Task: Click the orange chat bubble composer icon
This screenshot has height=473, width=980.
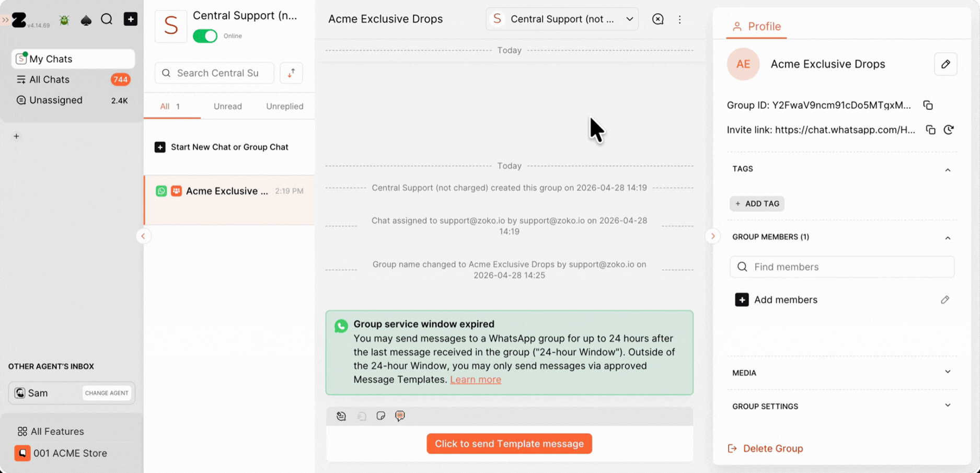Action: [400, 416]
